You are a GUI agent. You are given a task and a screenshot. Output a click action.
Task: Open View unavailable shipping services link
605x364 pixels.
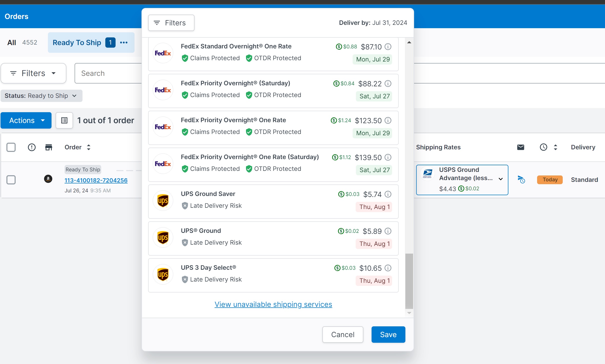click(x=273, y=304)
